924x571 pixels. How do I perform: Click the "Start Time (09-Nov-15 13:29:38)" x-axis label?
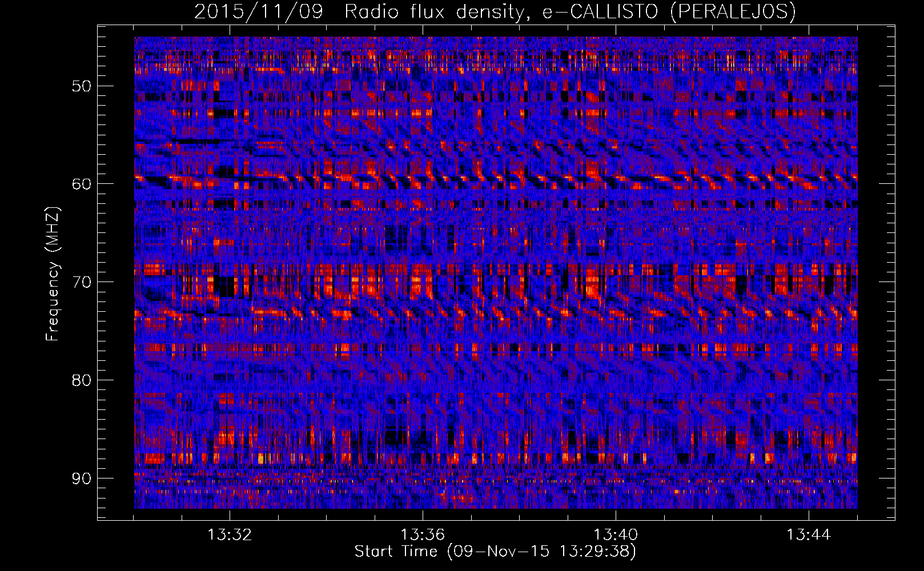495,552
